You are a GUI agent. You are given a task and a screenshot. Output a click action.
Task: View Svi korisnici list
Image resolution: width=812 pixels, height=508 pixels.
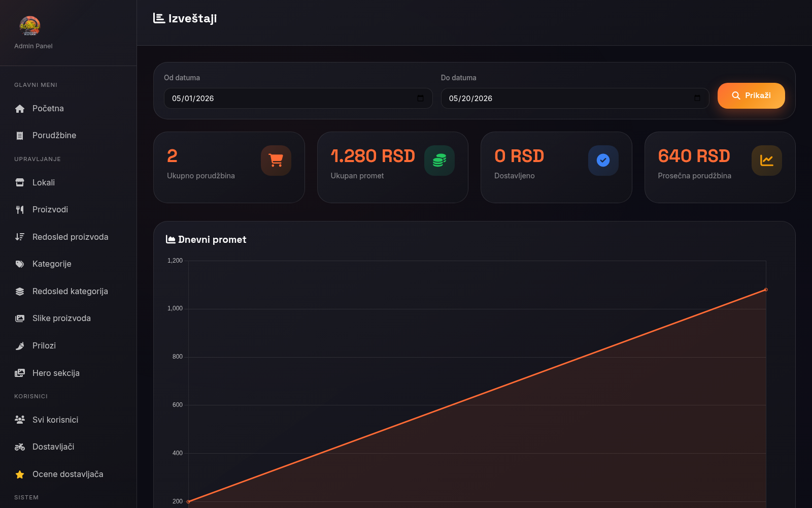[68, 420]
